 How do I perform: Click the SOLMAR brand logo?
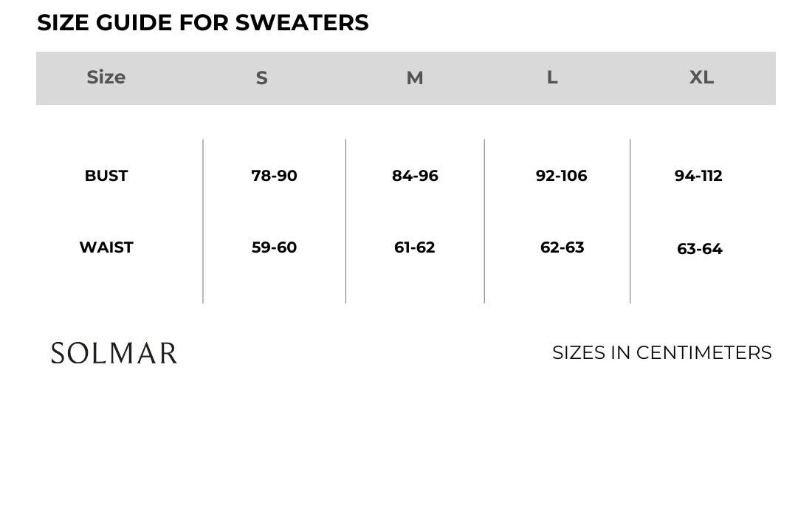pos(114,353)
